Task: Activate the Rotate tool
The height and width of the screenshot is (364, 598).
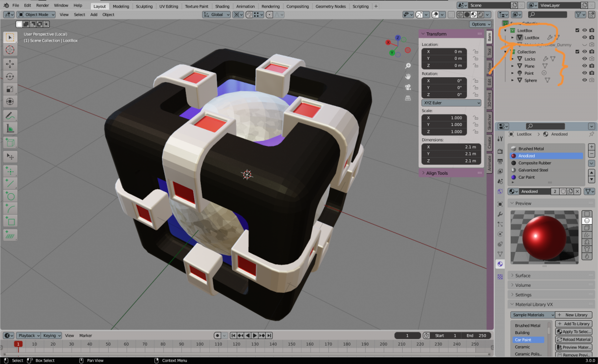Action: coord(10,76)
